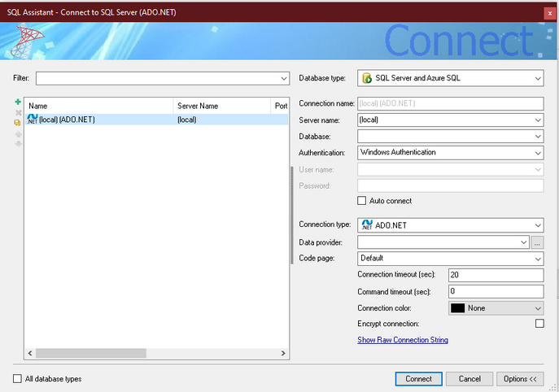Click the Options << button
Screen dimensions: 559x392
520,379
